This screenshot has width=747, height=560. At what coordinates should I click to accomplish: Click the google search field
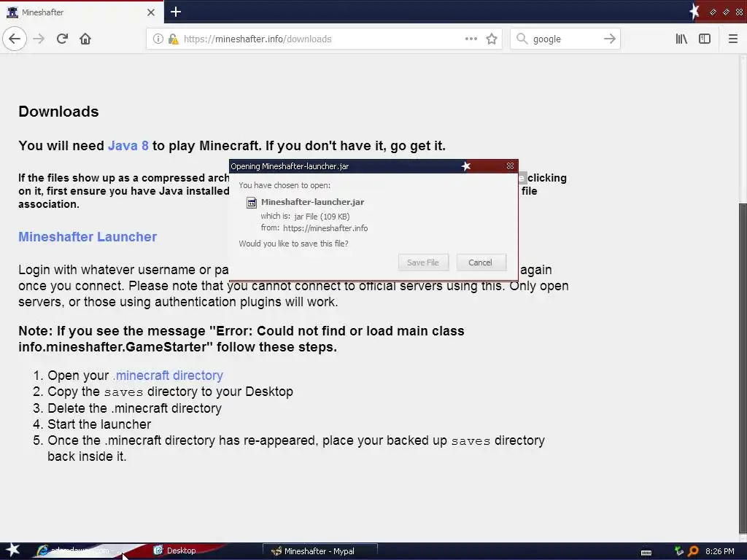(x=565, y=39)
